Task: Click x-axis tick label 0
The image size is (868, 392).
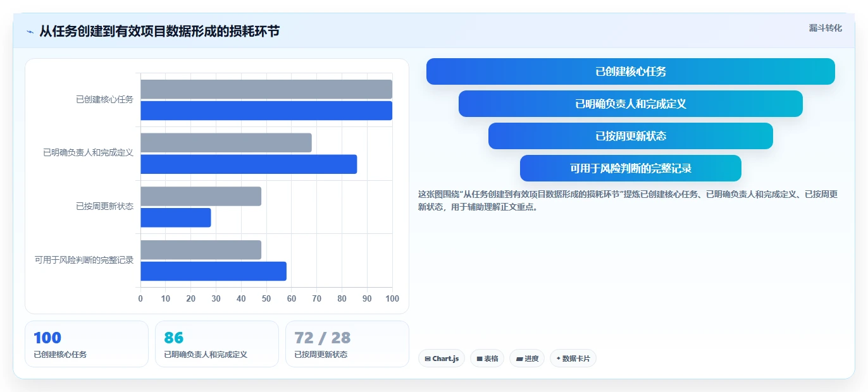Action: point(140,298)
